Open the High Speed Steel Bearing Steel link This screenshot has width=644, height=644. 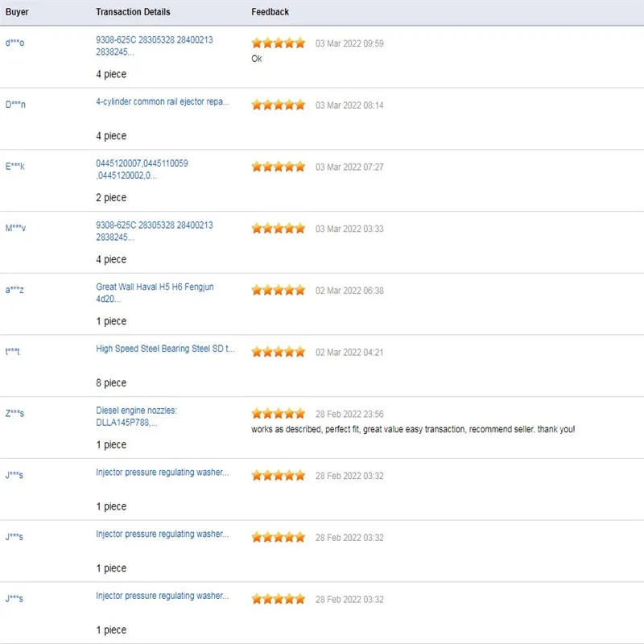(x=165, y=349)
